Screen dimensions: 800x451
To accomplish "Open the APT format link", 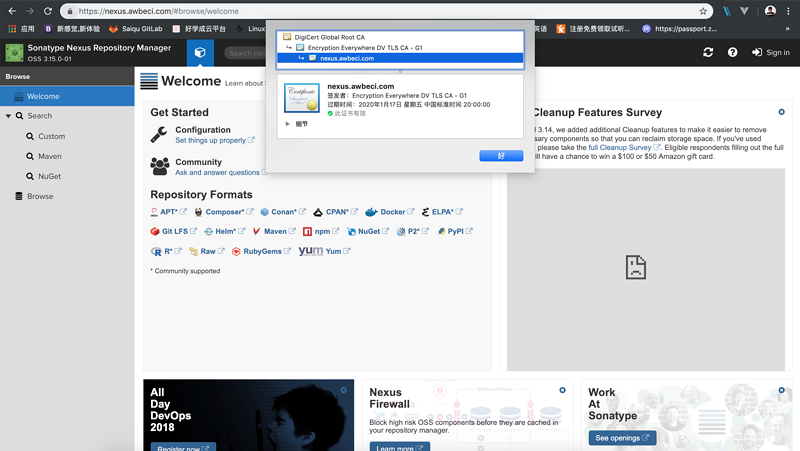I will [169, 212].
